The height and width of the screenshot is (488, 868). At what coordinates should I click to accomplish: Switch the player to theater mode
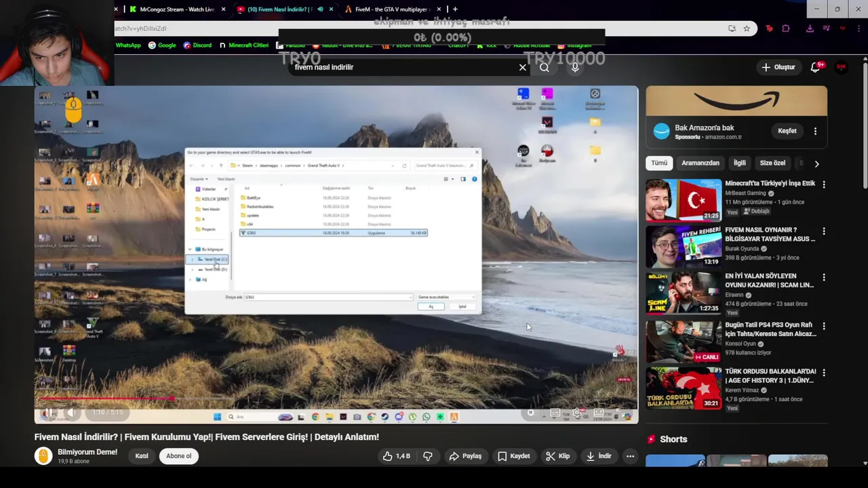tap(599, 412)
